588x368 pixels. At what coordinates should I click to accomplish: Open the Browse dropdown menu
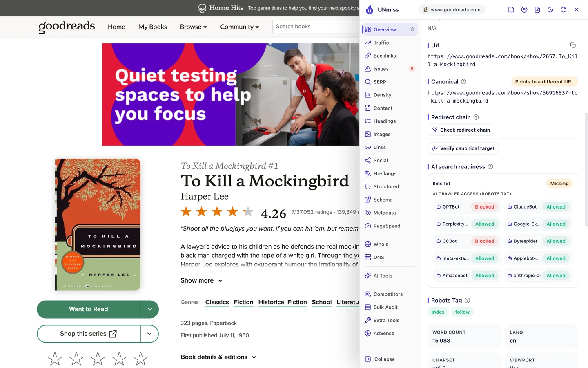[194, 27]
